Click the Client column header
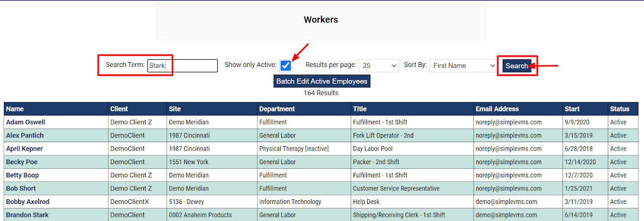Image resolution: width=644 pixels, height=221 pixels. (x=119, y=109)
